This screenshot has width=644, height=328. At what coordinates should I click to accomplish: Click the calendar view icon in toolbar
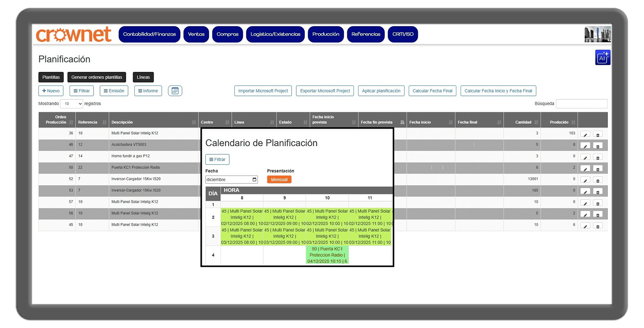click(175, 91)
